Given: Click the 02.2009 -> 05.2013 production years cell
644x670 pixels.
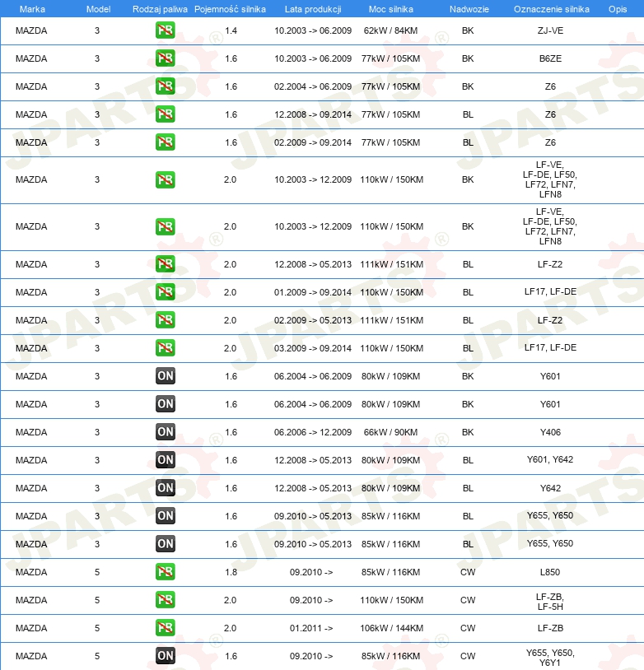Looking at the screenshot, I should pyautogui.click(x=313, y=320).
